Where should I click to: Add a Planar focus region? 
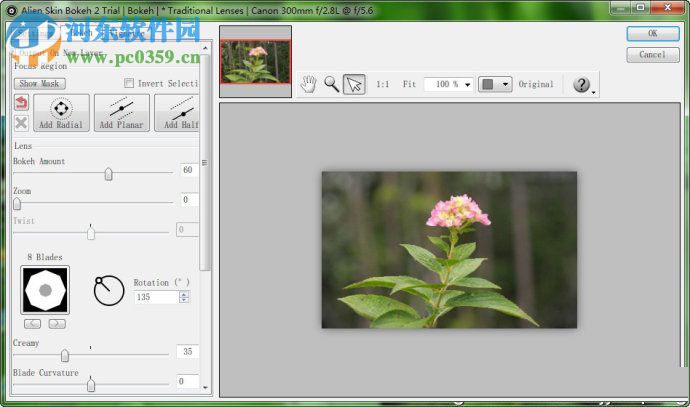(121, 113)
